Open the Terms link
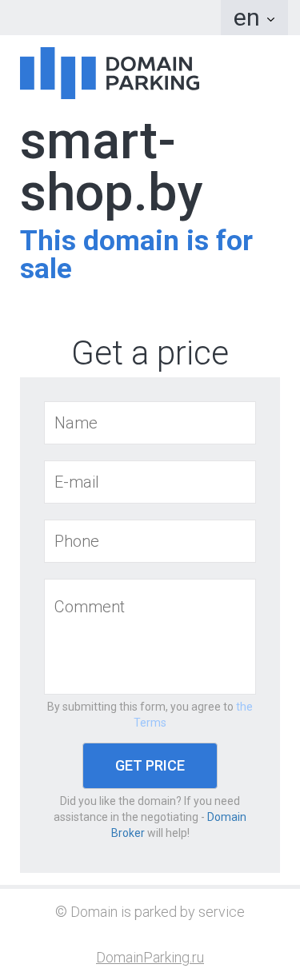Screen dimensions: 300x980 193,715
